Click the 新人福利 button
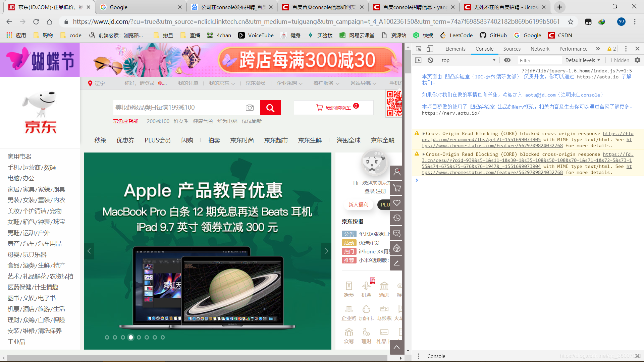 tap(358, 205)
